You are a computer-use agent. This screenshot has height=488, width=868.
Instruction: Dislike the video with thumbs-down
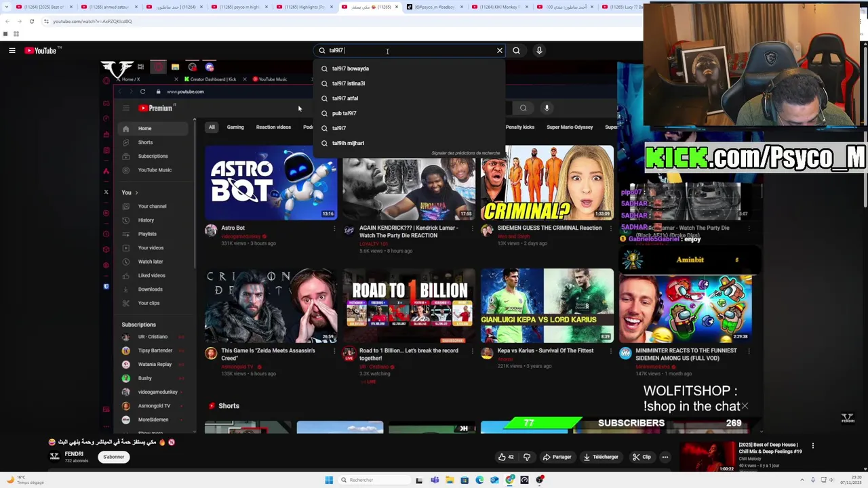click(527, 457)
